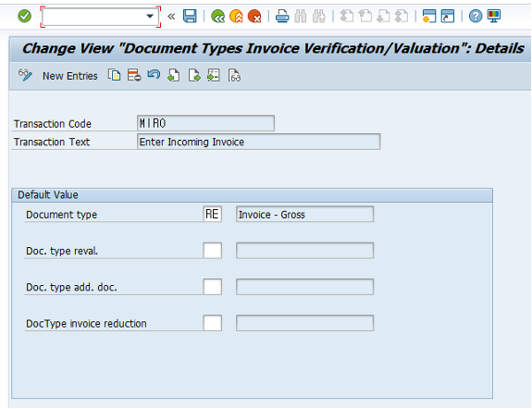Click the yellow Exit icon
532x409 pixels.
point(236,16)
